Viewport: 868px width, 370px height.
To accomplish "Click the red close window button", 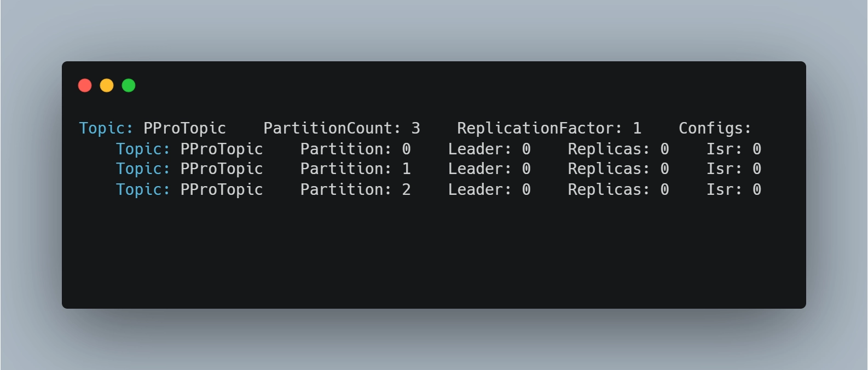I will pos(85,85).
